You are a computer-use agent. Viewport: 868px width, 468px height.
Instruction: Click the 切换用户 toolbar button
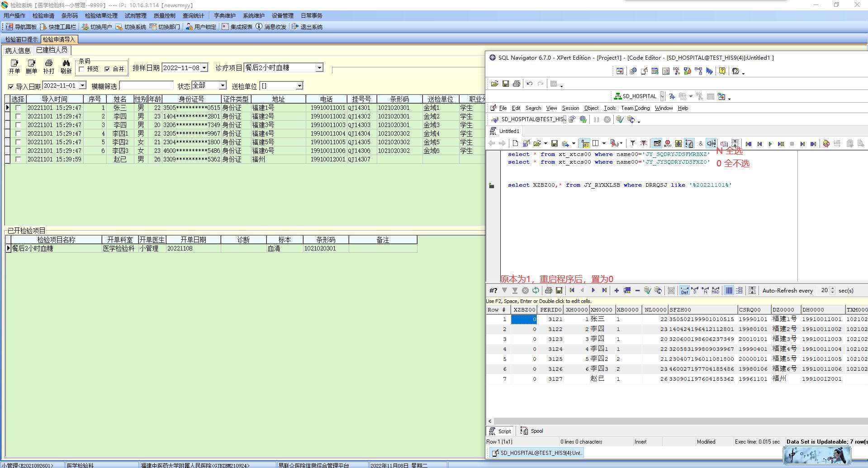(x=97, y=27)
